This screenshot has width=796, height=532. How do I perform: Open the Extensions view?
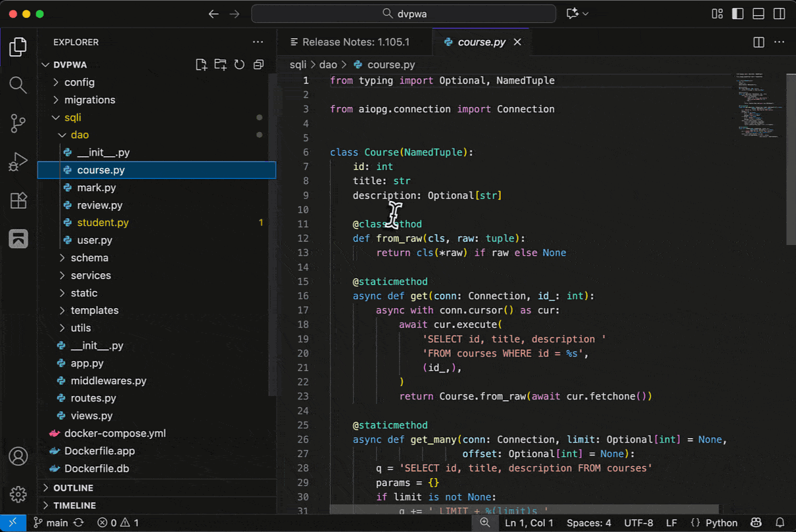pos(18,200)
